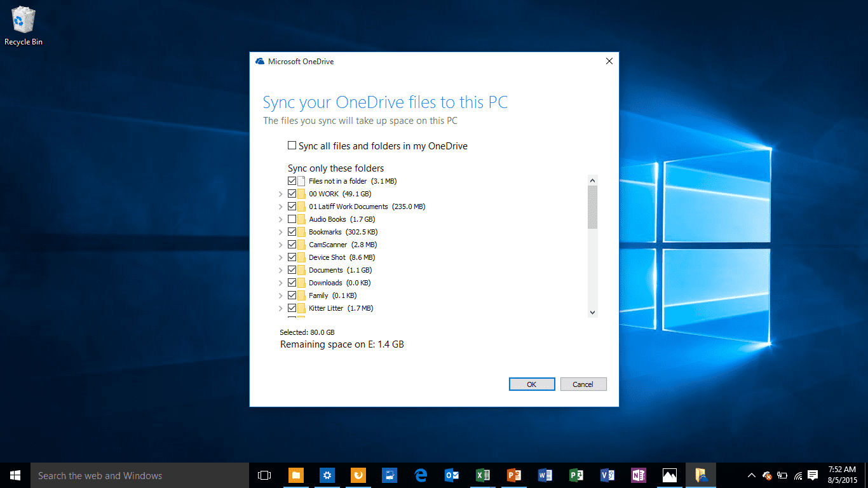Expand the Family folder
Image resolution: width=868 pixels, height=488 pixels.
click(280, 295)
